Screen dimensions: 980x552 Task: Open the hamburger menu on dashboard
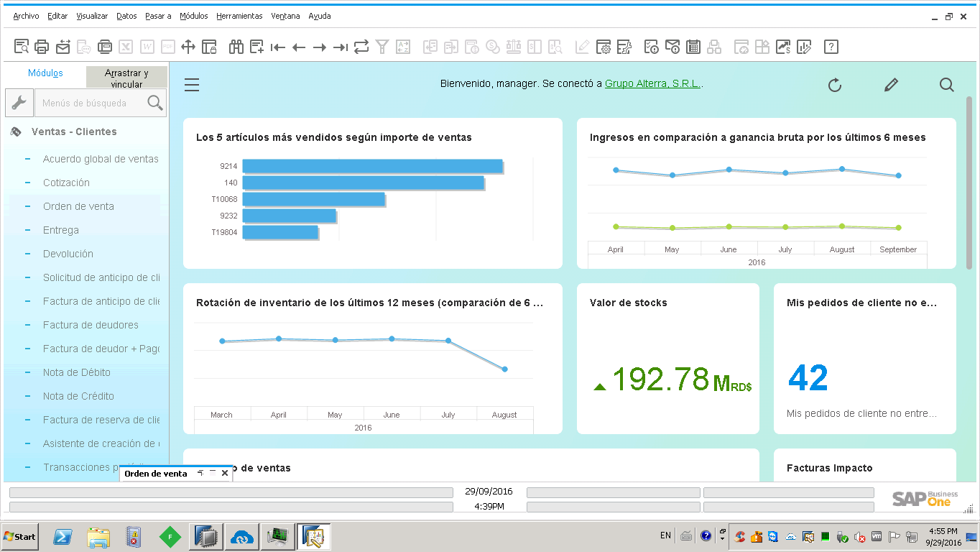click(192, 85)
